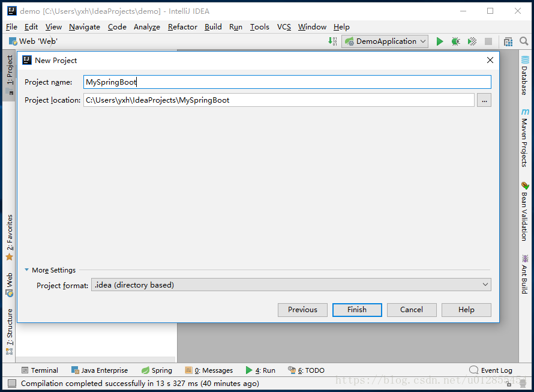Run with Coverage icon in toolbar
Viewport: 534px width, 392px height.
[x=472, y=41]
